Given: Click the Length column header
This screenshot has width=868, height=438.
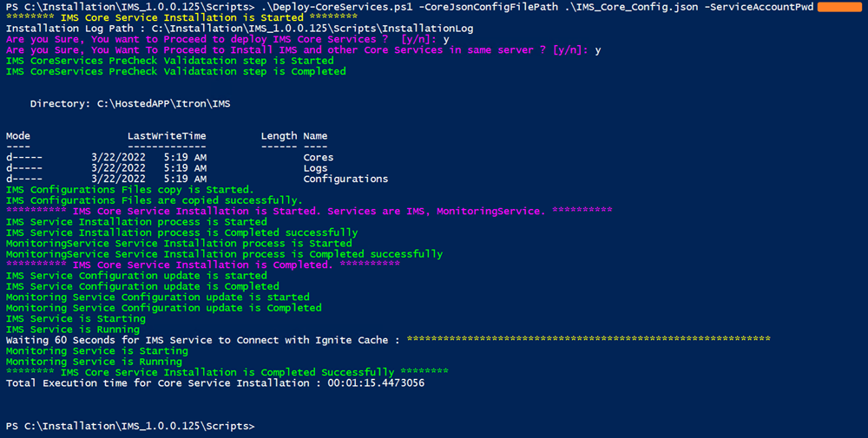Looking at the screenshot, I should point(279,136).
